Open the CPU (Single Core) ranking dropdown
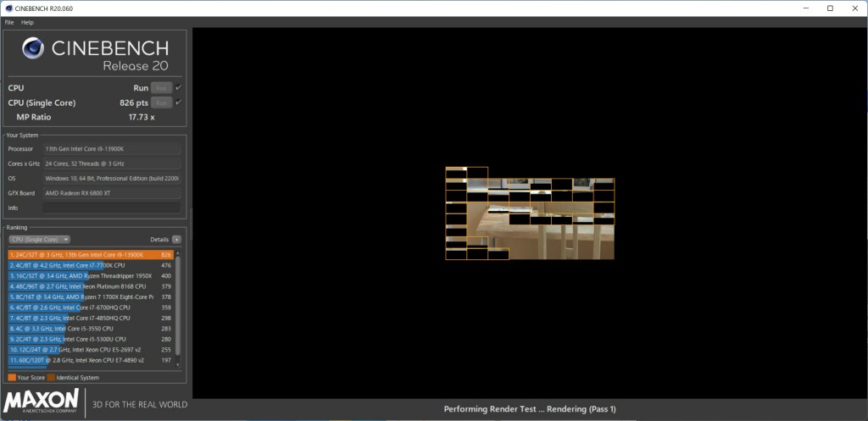 [x=39, y=240]
